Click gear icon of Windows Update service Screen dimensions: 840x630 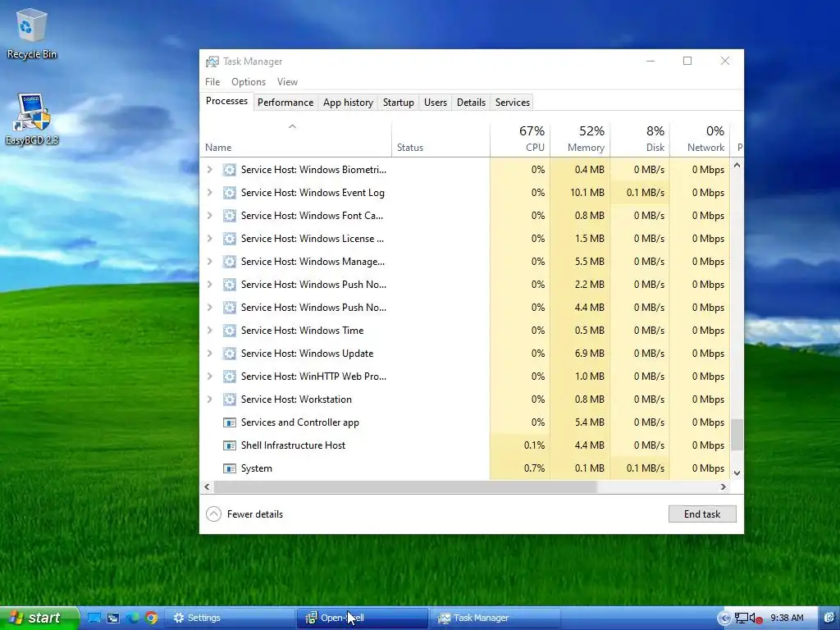point(230,354)
